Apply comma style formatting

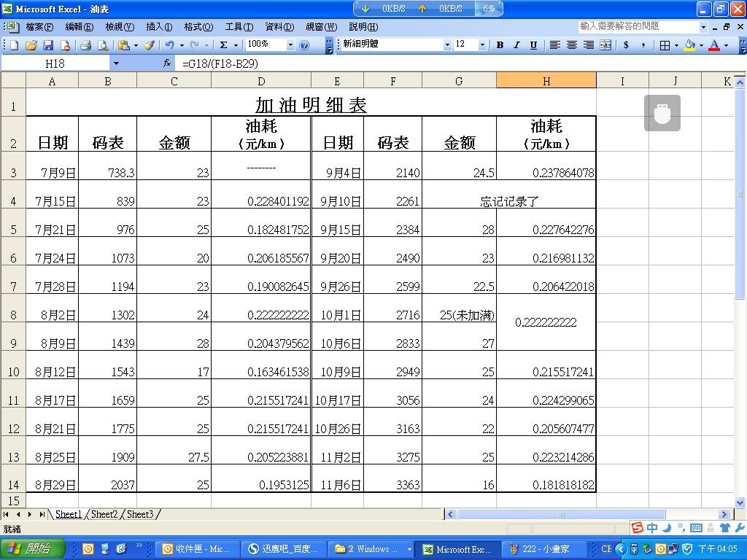[643, 44]
